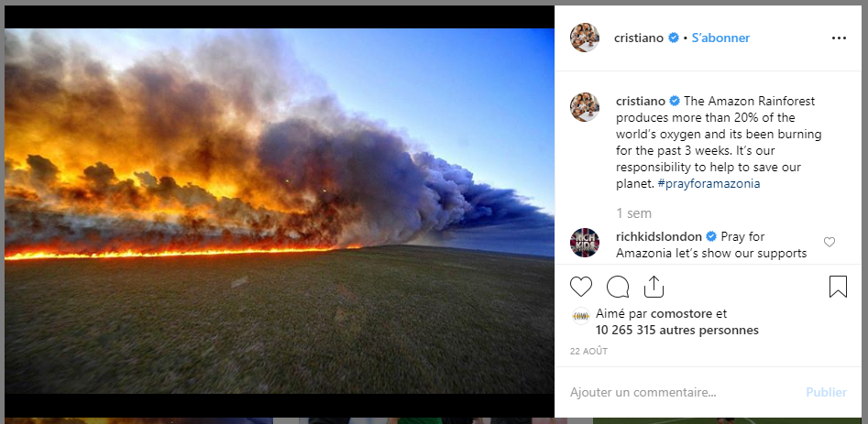Open richkidslondon username link
Screen dimensions: 868x424
point(659,236)
